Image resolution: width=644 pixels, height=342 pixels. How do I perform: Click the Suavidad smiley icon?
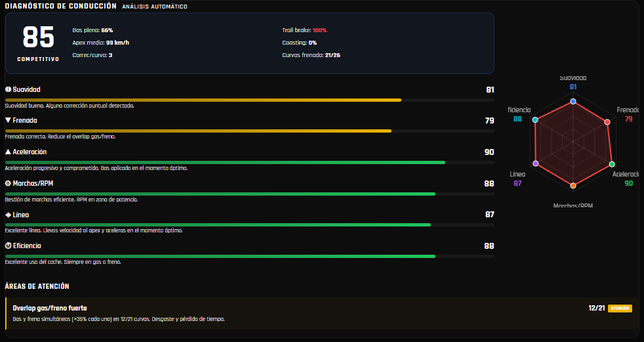click(x=8, y=90)
